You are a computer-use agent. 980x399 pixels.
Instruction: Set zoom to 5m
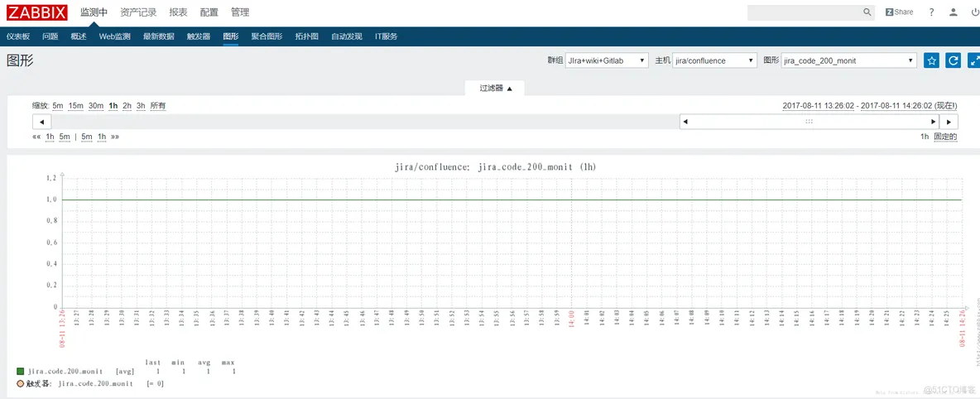pos(57,106)
